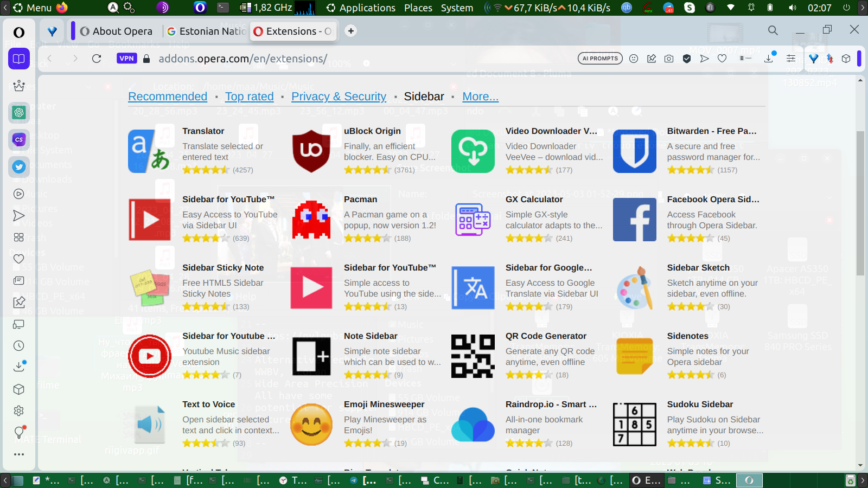Open Facebook Opera Sidebar extension title

click(713, 200)
